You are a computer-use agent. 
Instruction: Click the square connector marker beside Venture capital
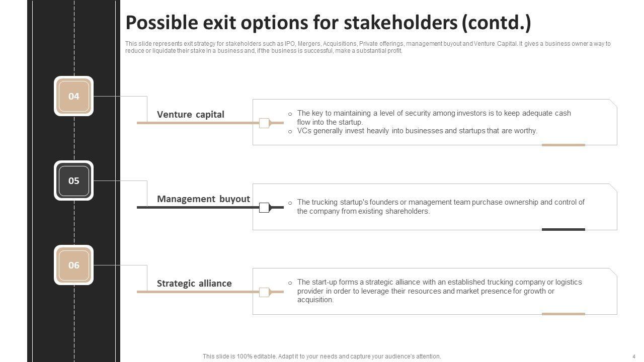[264, 123]
